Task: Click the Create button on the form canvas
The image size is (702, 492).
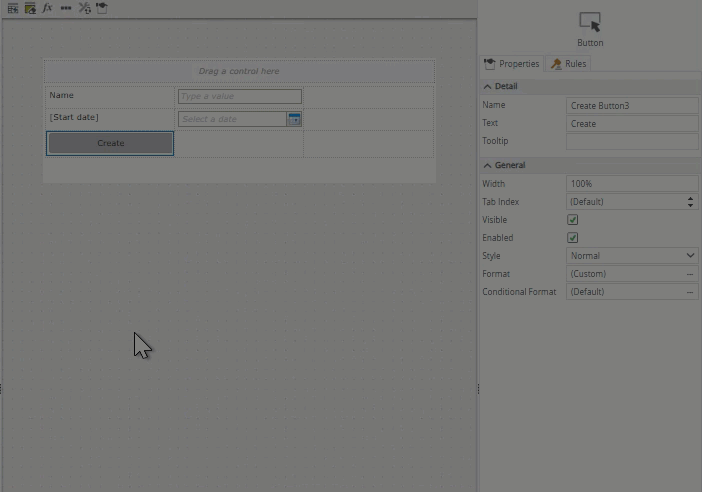Action: pyautogui.click(x=110, y=143)
